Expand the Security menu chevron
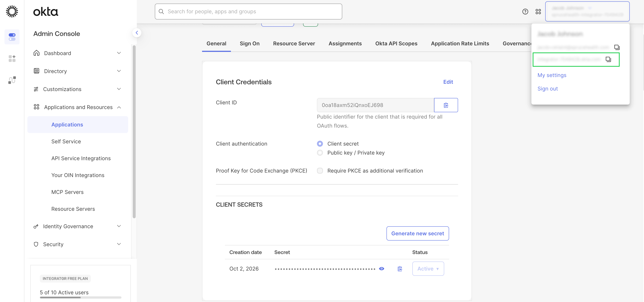 click(119, 244)
